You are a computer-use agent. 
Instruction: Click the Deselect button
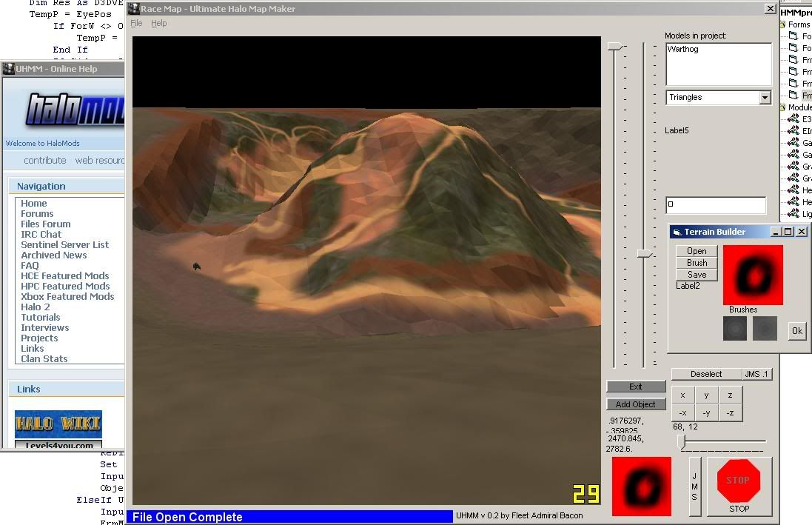pyautogui.click(x=706, y=374)
